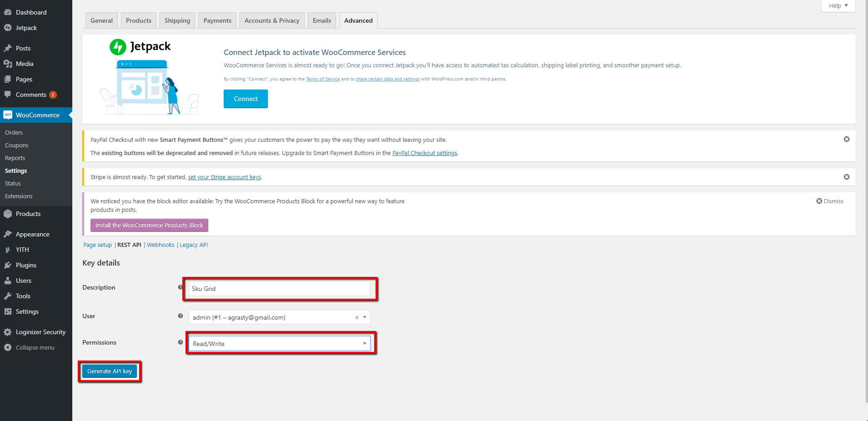Click Generate API key button
This screenshot has height=421, width=868.
click(110, 371)
